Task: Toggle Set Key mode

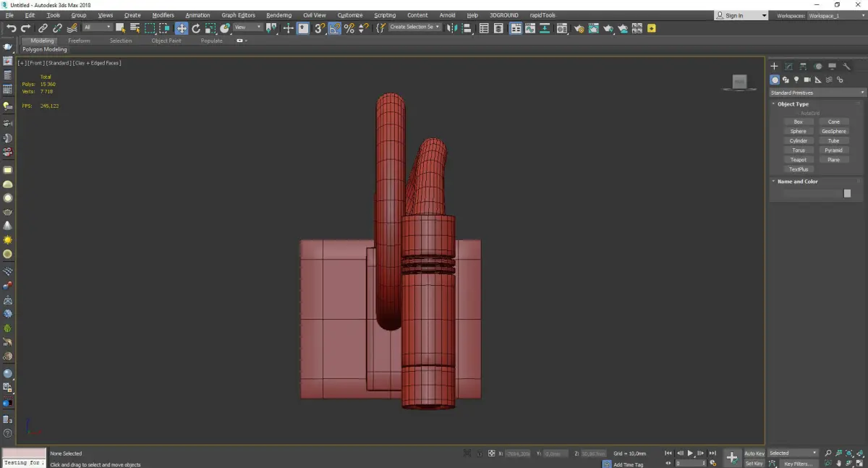Action: click(x=754, y=464)
